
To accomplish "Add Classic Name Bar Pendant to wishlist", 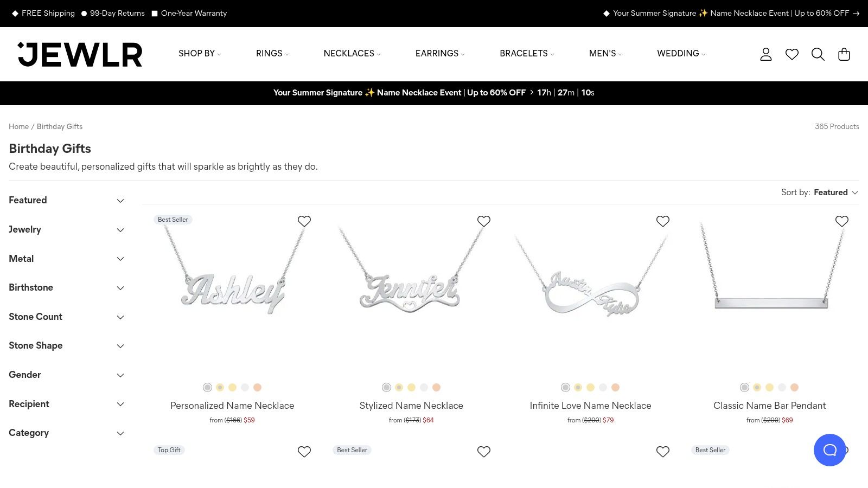I will point(841,221).
